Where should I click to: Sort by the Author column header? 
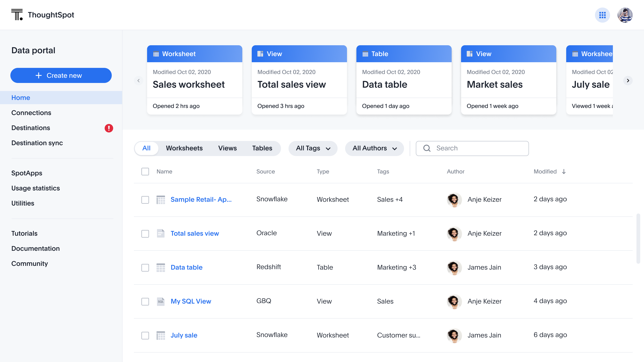[x=455, y=172]
